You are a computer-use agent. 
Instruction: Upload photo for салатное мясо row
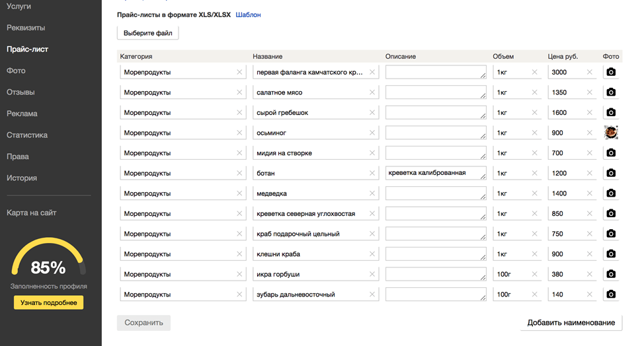(611, 92)
